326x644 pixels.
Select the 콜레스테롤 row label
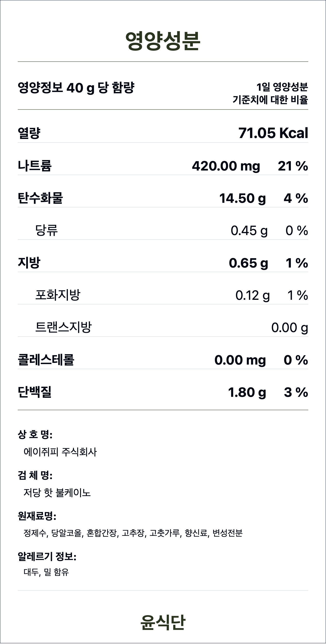(x=46, y=360)
